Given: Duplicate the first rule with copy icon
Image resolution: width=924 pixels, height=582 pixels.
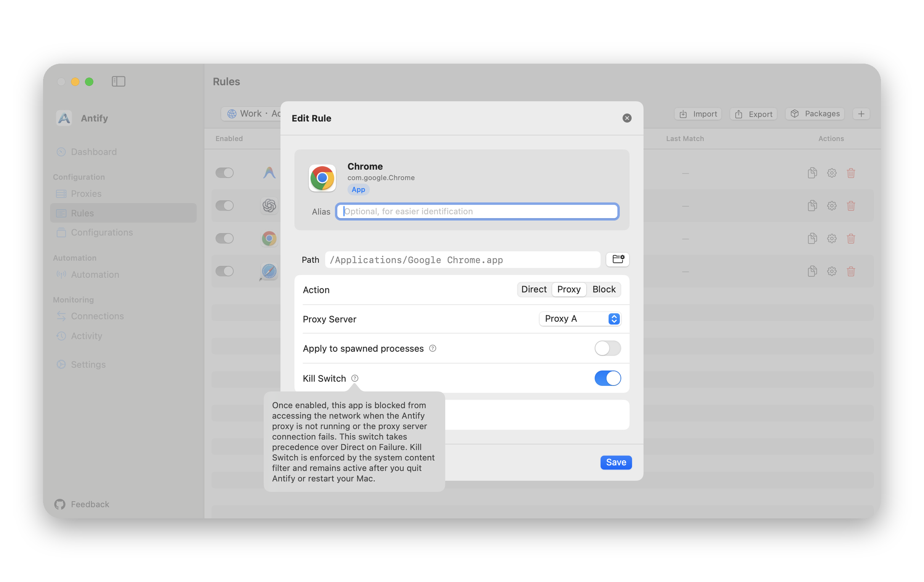Looking at the screenshot, I should 812,173.
